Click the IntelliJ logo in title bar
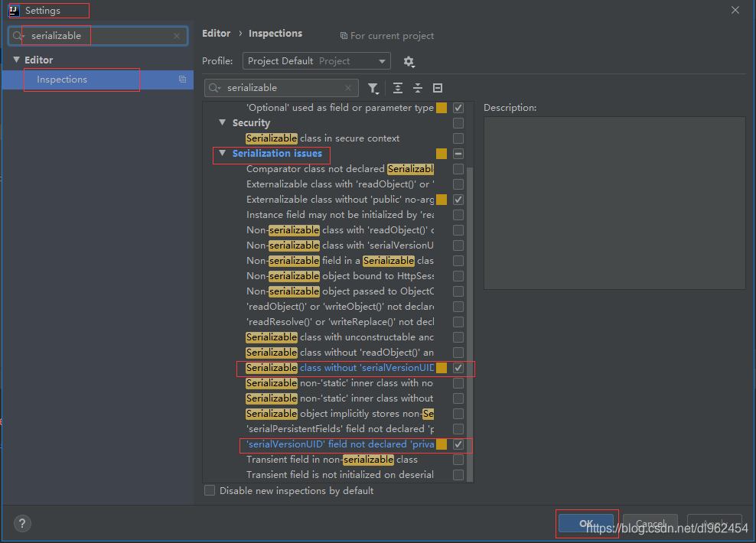 14,10
